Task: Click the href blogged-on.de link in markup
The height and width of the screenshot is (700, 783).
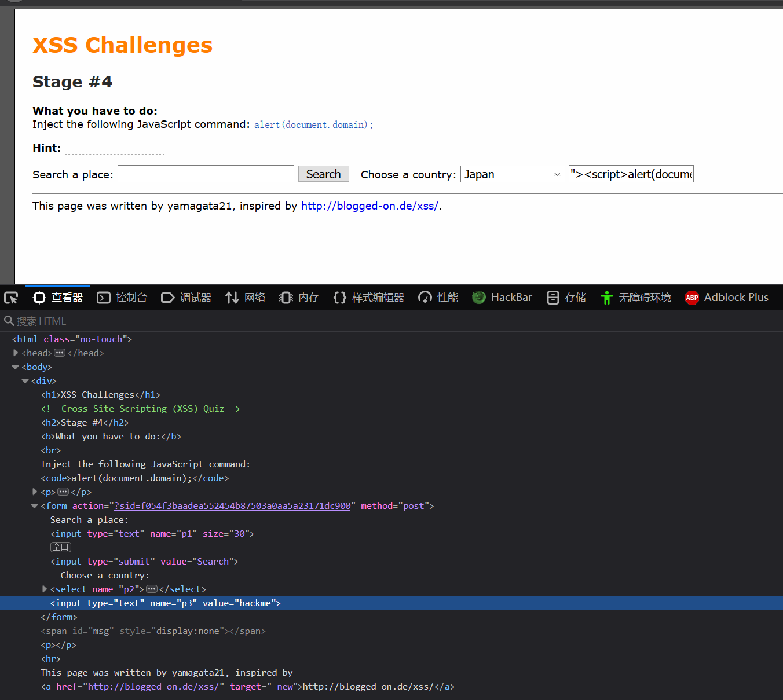Action: pyautogui.click(x=153, y=686)
